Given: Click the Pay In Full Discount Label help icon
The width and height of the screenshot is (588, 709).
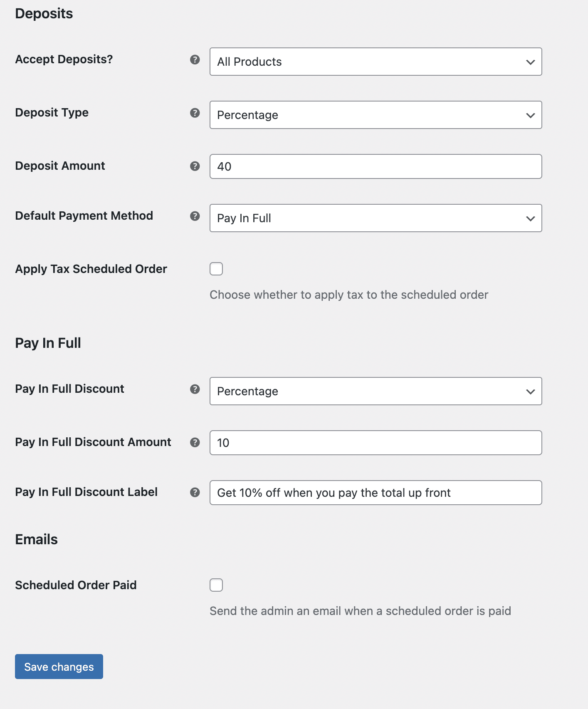Looking at the screenshot, I should (195, 492).
